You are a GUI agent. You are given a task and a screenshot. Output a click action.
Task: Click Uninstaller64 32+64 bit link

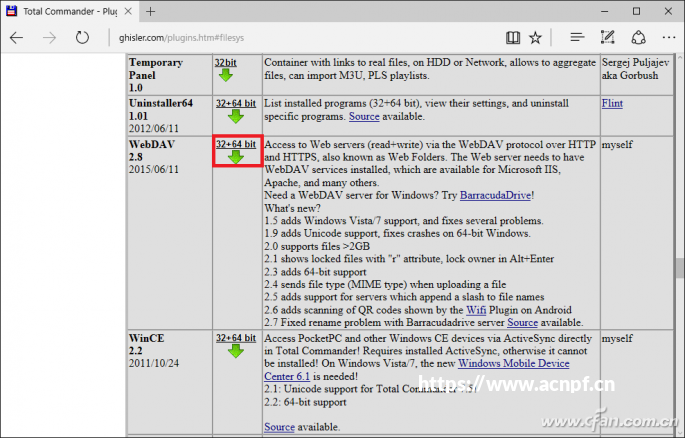(x=236, y=103)
